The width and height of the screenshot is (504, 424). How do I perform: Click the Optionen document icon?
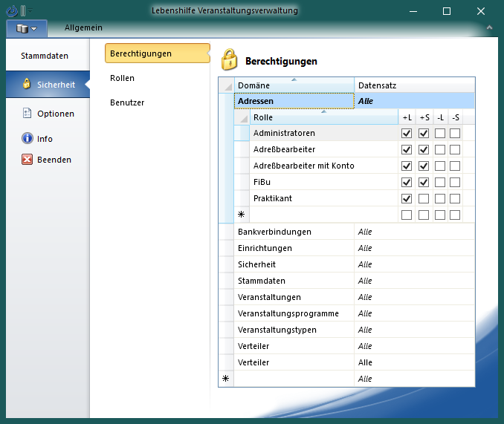coord(27,113)
